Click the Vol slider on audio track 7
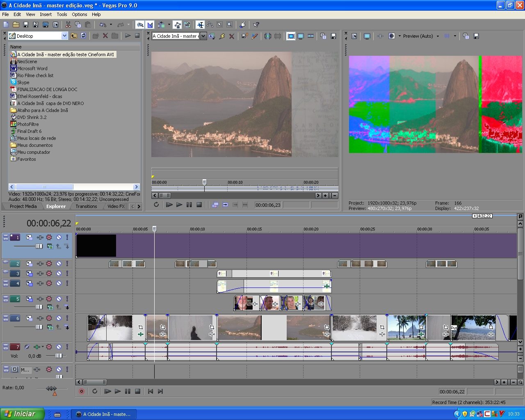This screenshot has width=525, height=420. pyautogui.click(x=58, y=356)
